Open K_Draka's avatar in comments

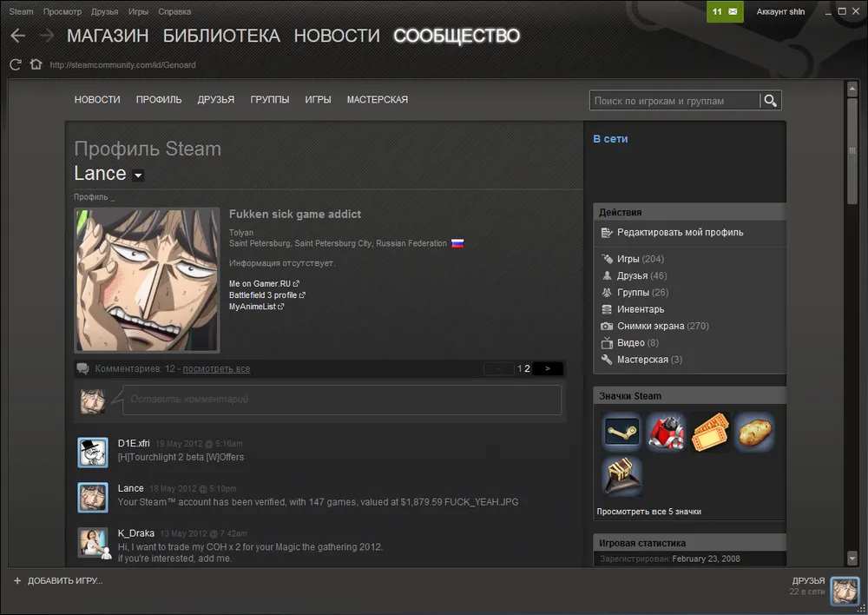coord(93,542)
